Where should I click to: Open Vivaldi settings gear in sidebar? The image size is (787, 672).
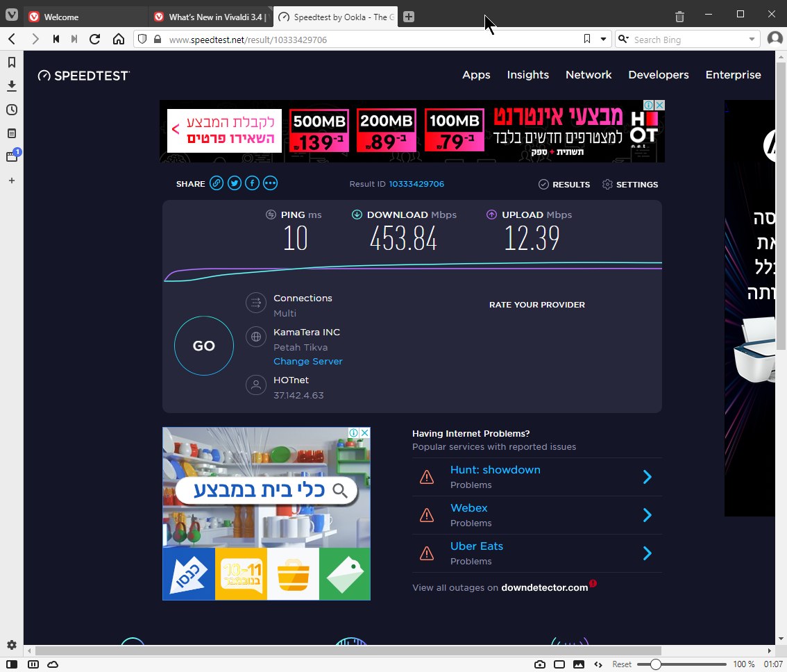pos(12,645)
